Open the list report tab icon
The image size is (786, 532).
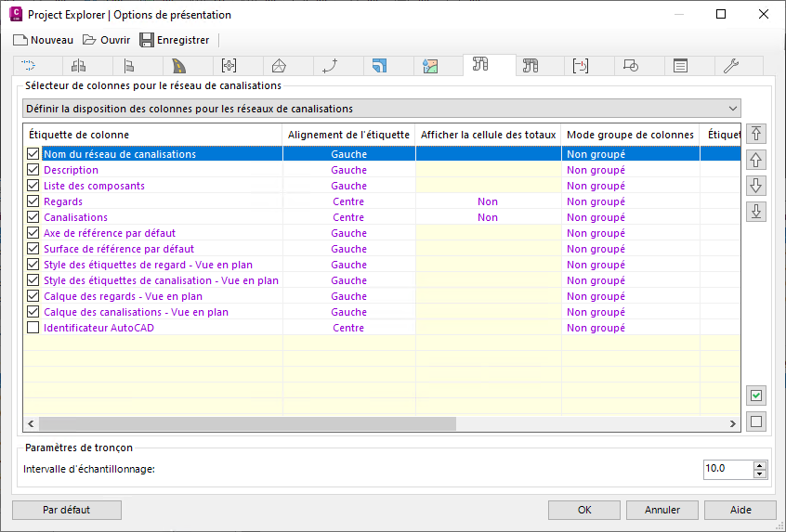[x=680, y=66]
